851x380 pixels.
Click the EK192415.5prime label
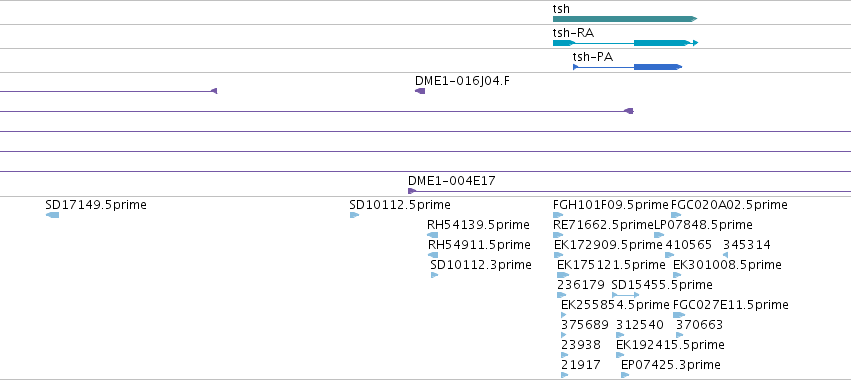(670, 345)
